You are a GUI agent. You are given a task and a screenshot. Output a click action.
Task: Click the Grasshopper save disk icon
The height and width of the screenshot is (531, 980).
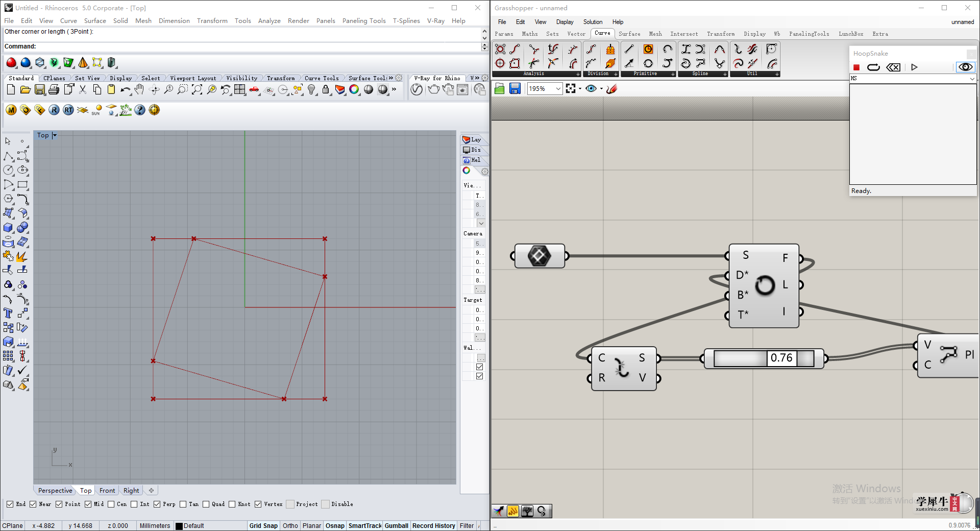tap(515, 89)
